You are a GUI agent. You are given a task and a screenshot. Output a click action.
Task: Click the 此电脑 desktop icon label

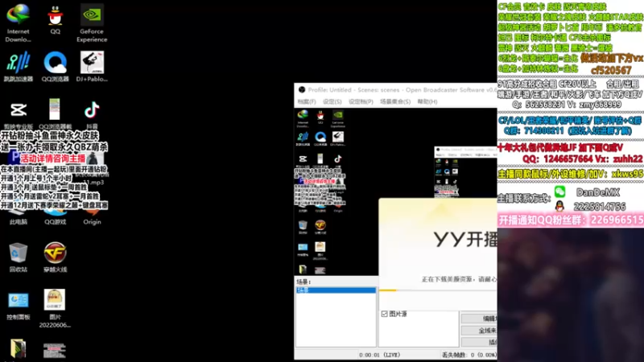(x=18, y=222)
